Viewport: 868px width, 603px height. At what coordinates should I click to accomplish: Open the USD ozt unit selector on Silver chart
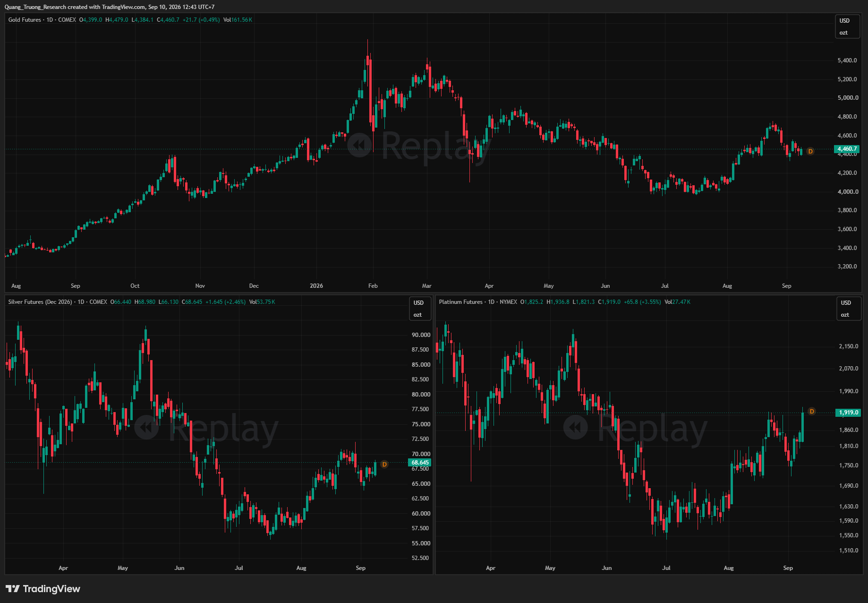click(420, 309)
